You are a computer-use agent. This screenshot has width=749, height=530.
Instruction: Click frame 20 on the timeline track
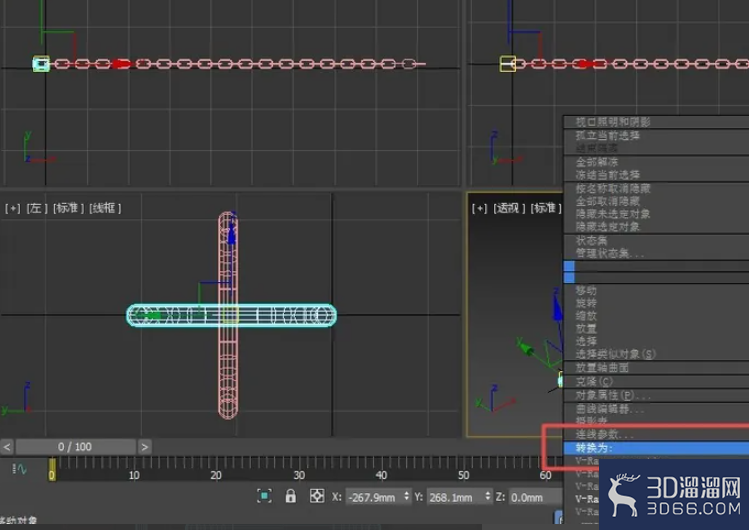point(216,475)
